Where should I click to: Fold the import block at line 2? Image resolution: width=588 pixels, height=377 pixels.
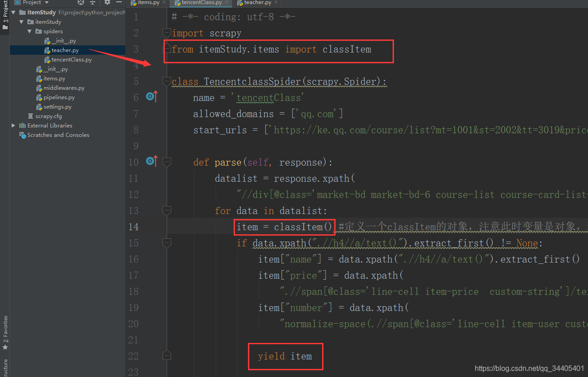click(x=167, y=33)
